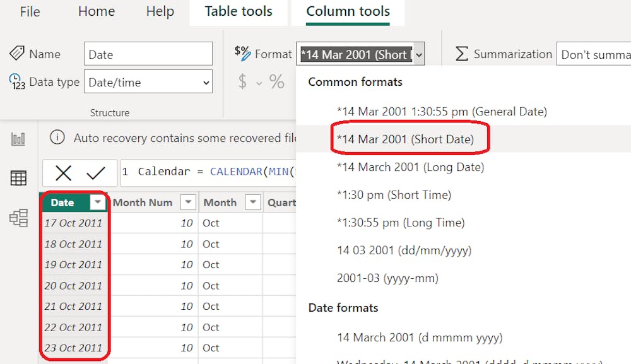The height and width of the screenshot is (364, 631).
Task: Switch to the Table view icon
Action: [x=18, y=179]
